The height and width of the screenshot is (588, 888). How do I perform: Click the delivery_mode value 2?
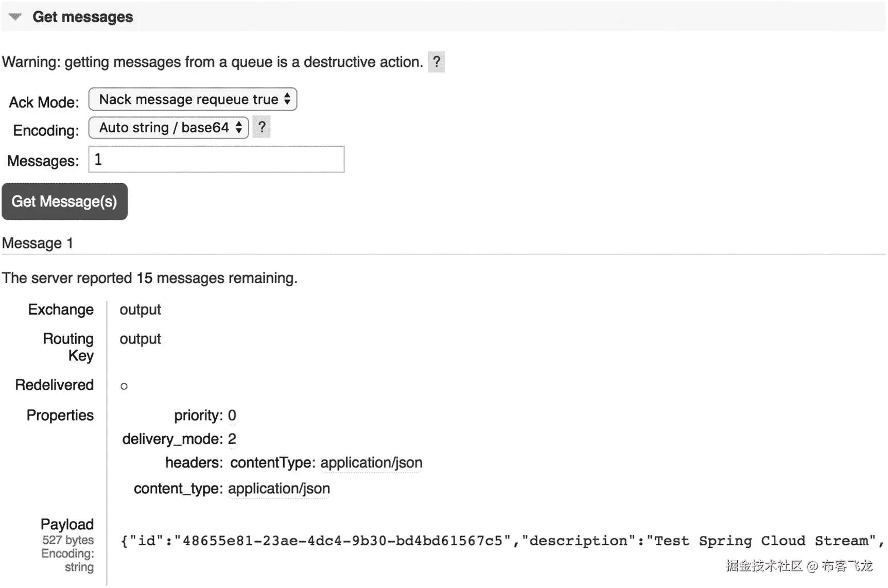(232, 439)
